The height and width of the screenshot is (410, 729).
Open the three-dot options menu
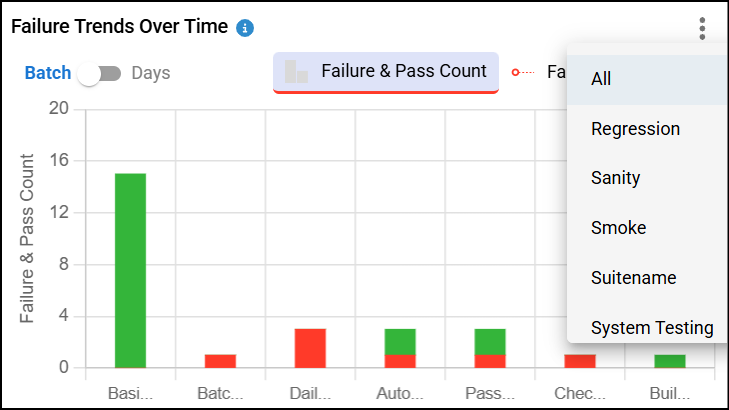pyautogui.click(x=702, y=28)
